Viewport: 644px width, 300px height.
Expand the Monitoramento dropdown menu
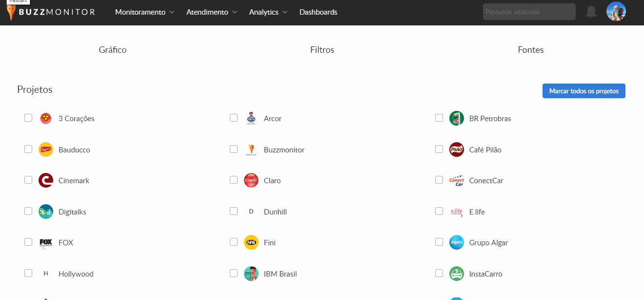tap(144, 12)
